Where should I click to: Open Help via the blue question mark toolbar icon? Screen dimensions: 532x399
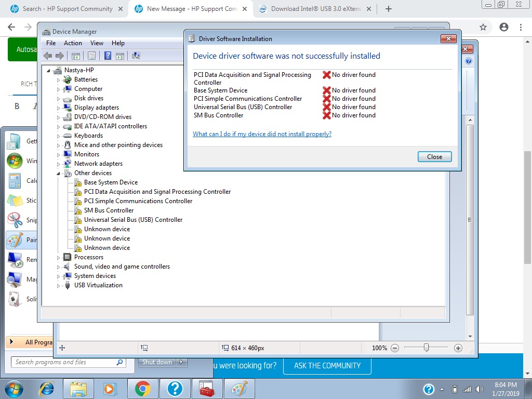tap(108, 56)
